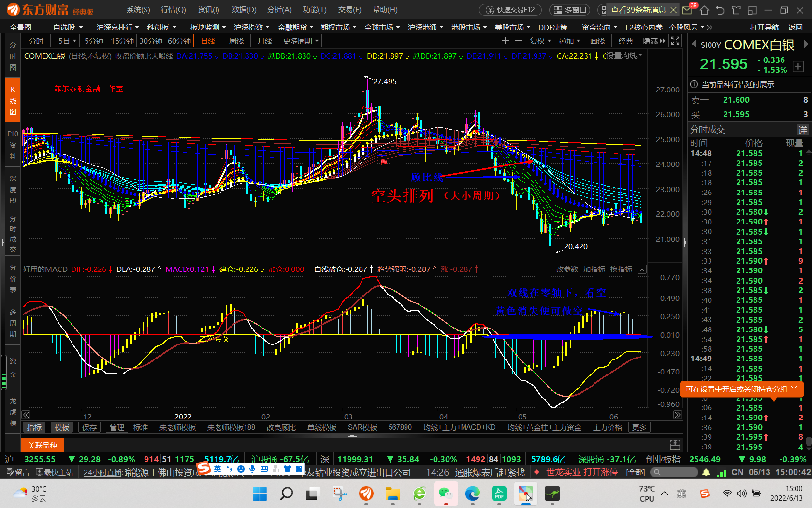Image resolution: width=812 pixels, height=508 pixels.
Task: Click the undo back arrow icon
Action: tap(720, 10)
